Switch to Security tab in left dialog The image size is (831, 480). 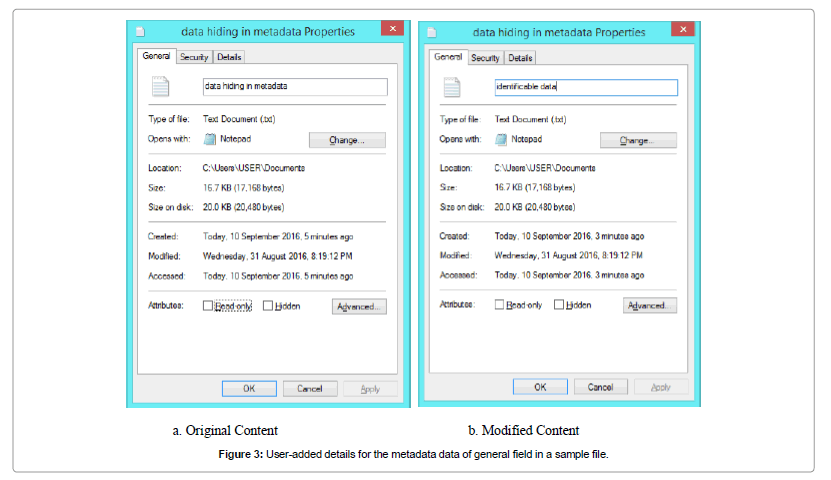coord(194,58)
